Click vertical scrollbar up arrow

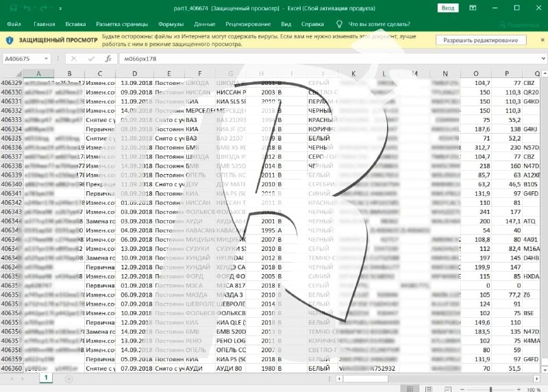pos(545,73)
